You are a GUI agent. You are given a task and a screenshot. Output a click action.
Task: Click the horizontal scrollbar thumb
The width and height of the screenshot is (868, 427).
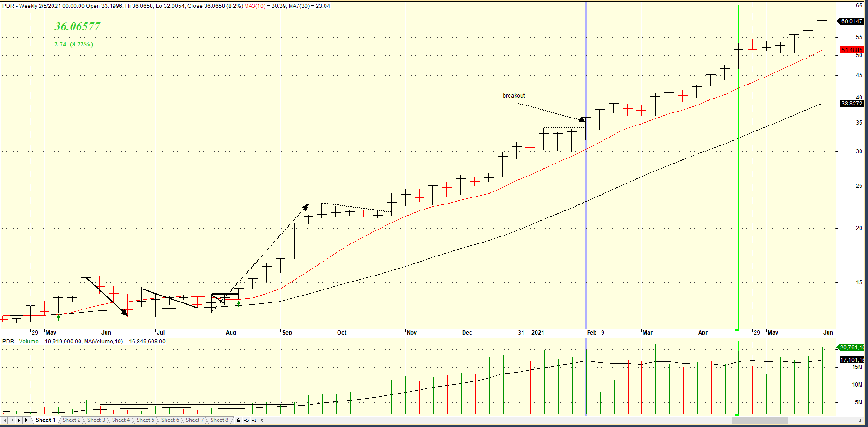point(759,420)
